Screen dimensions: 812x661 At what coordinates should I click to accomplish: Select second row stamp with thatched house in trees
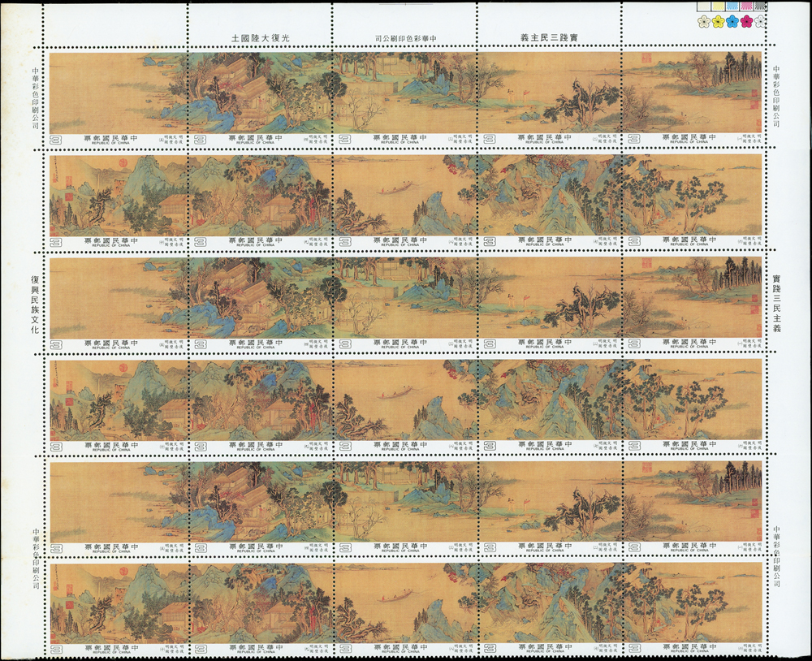coord(261,200)
